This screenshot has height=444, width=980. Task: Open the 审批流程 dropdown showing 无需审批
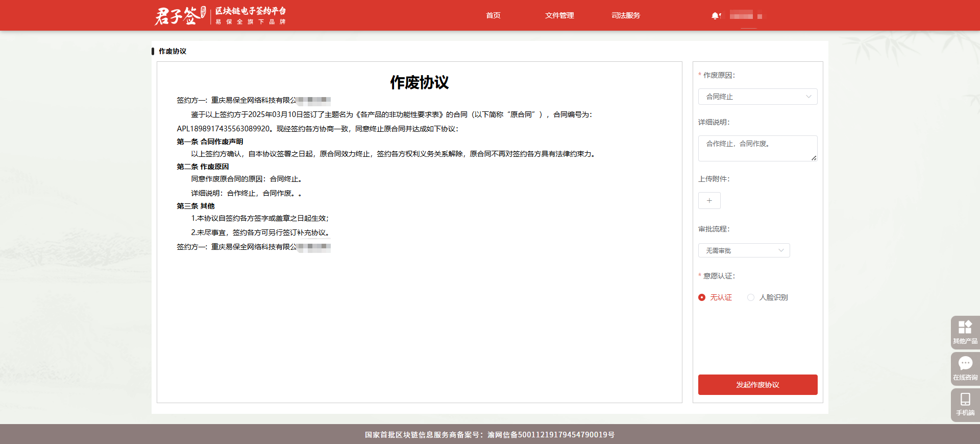(x=744, y=250)
